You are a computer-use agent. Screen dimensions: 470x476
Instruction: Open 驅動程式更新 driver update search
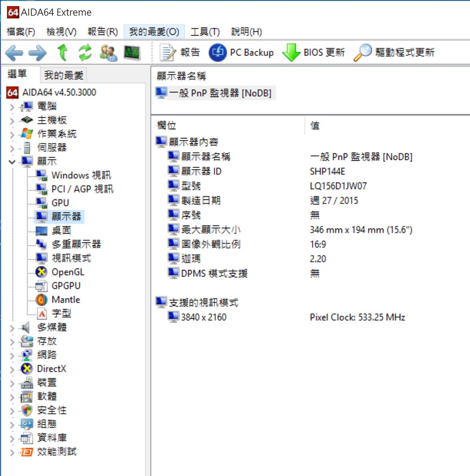tap(394, 53)
